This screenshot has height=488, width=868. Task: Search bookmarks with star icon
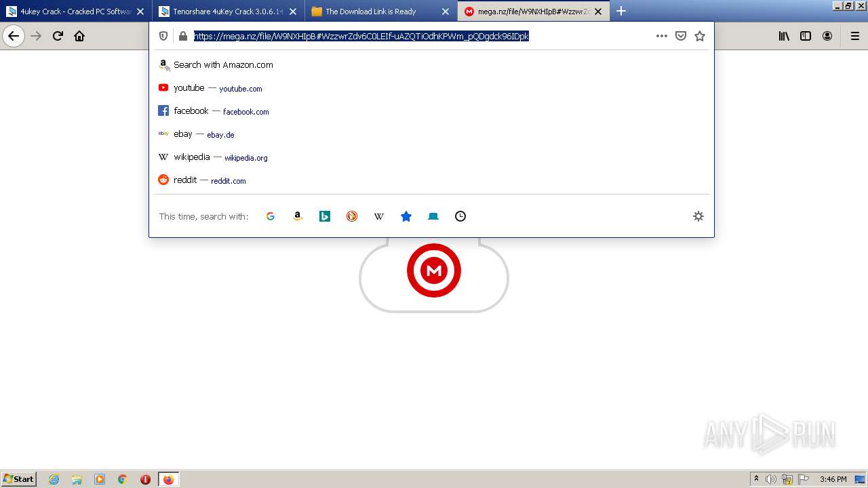(x=406, y=216)
